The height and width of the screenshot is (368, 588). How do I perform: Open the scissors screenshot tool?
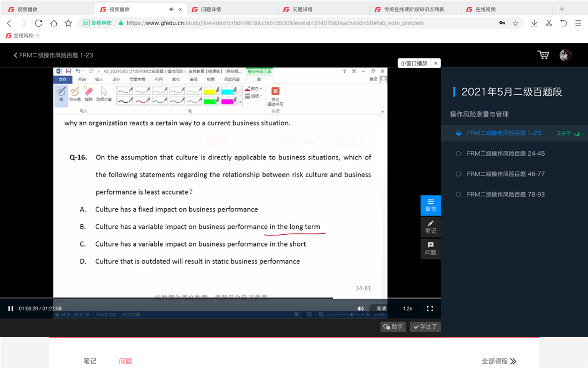point(549,23)
